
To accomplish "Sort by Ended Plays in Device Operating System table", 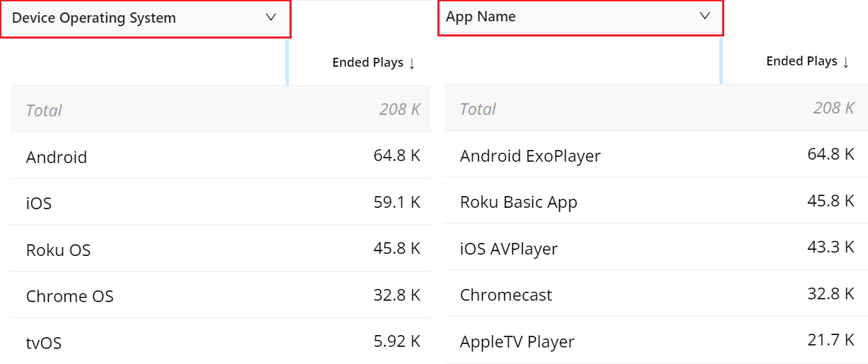I will 374,63.
